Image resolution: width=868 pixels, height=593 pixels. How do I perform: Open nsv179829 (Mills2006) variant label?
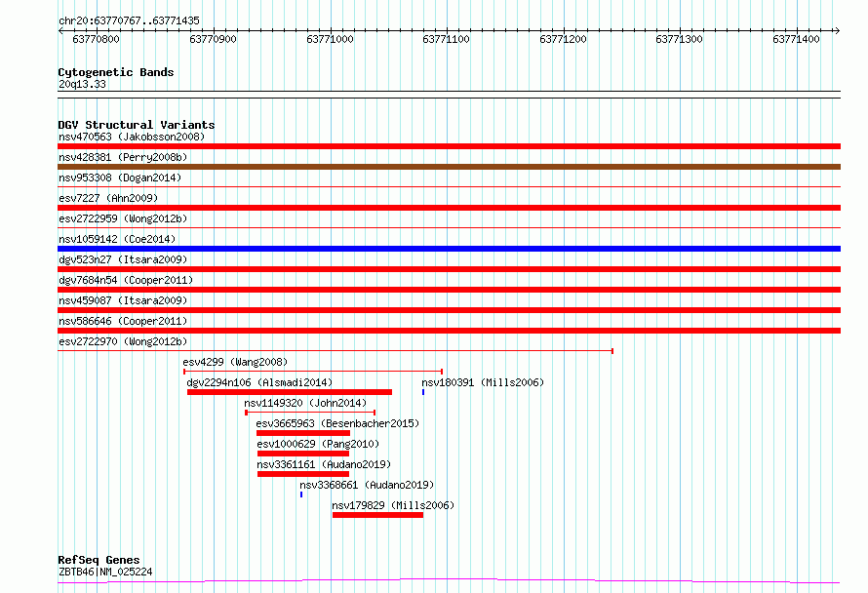click(x=393, y=505)
